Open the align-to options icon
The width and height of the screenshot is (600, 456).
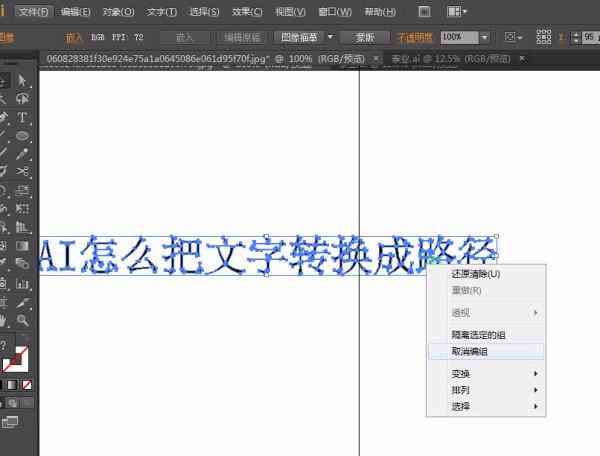510,37
